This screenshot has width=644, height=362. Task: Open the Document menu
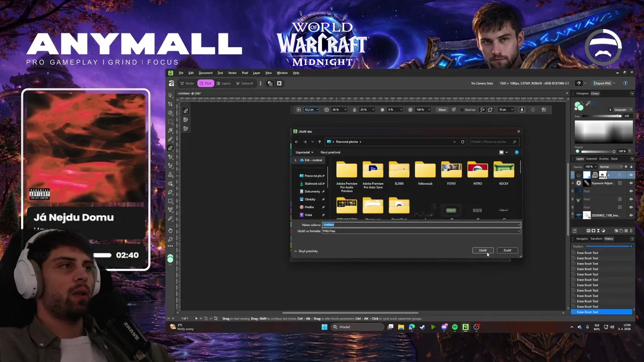coord(205,73)
